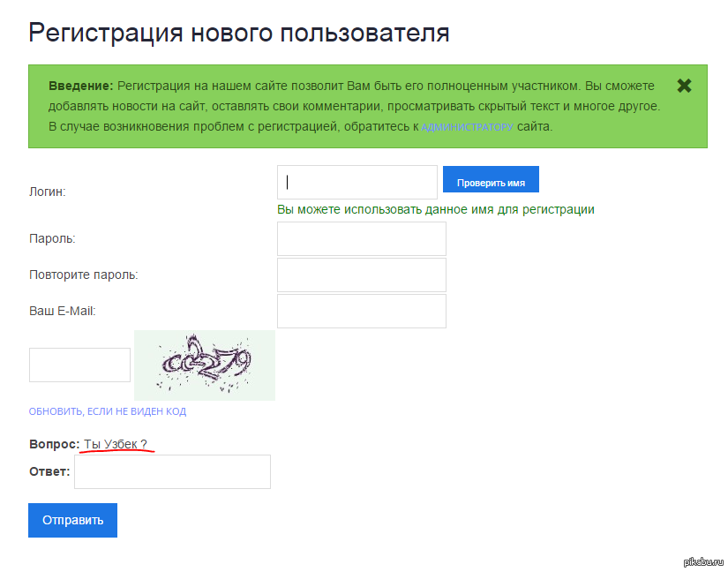Focus the Пароль input field
The image size is (728, 572).
tap(361, 239)
